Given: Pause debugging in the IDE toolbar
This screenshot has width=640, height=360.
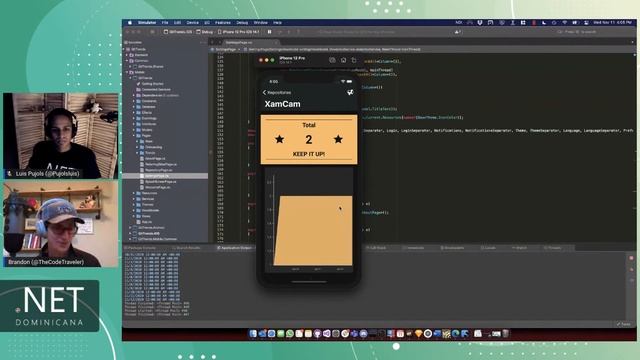Looking at the screenshot, I should point(269,32).
